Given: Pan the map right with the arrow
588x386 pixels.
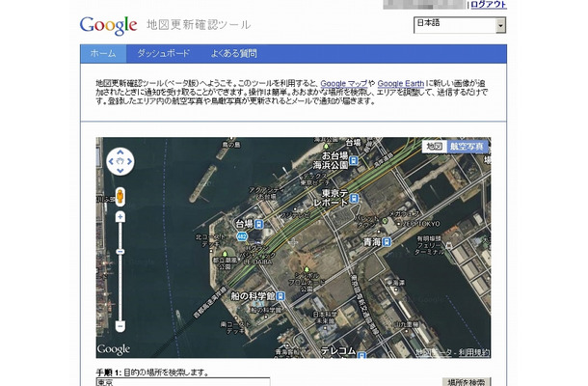Looking at the screenshot, I should point(130,162).
